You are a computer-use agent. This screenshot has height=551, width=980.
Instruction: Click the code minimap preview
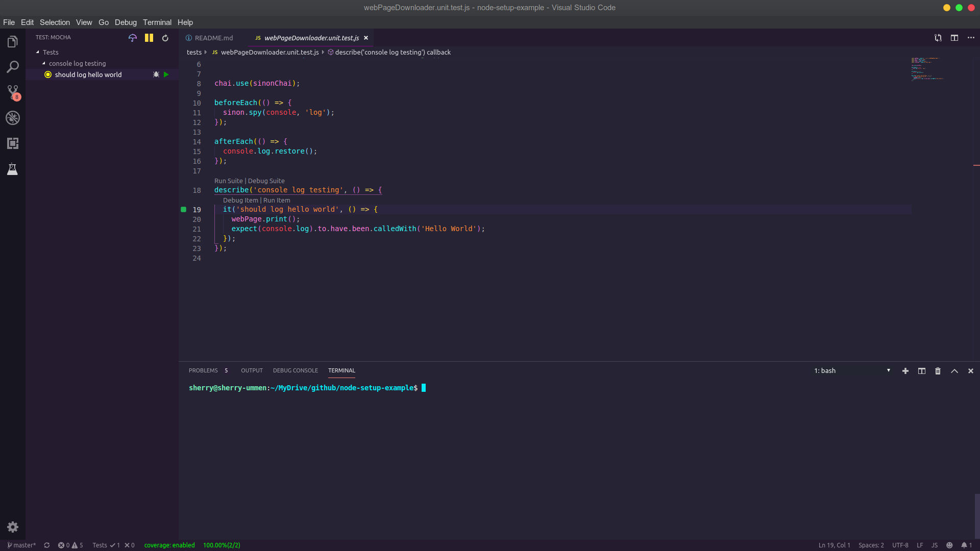click(x=927, y=68)
